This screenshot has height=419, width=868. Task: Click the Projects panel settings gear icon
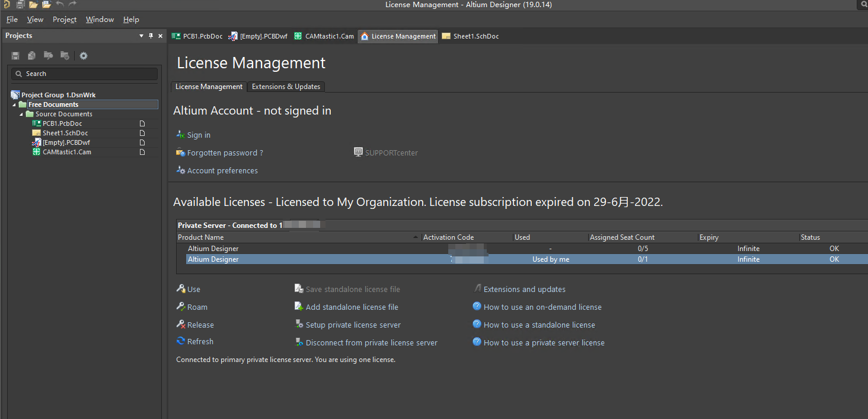[84, 56]
